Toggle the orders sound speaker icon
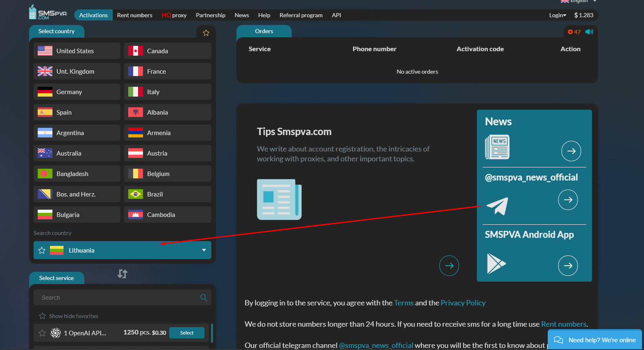The image size is (644, 350). pyautogui.click(x=590, y=32)
